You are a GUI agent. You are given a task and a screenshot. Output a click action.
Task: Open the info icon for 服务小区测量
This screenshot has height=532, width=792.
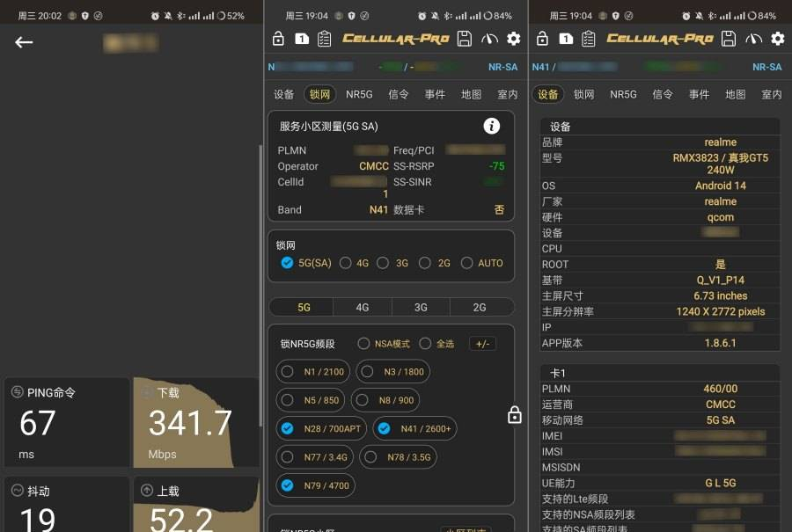pos(492,126)
